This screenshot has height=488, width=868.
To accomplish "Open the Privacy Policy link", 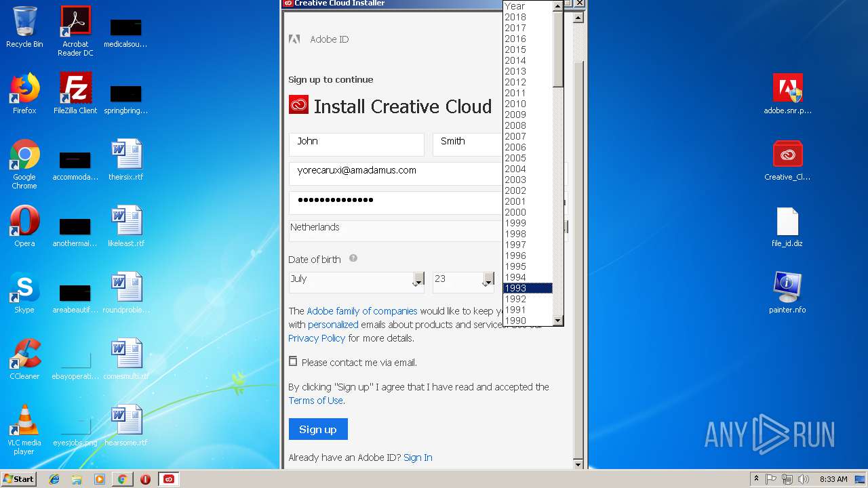I will pos(317,338).
